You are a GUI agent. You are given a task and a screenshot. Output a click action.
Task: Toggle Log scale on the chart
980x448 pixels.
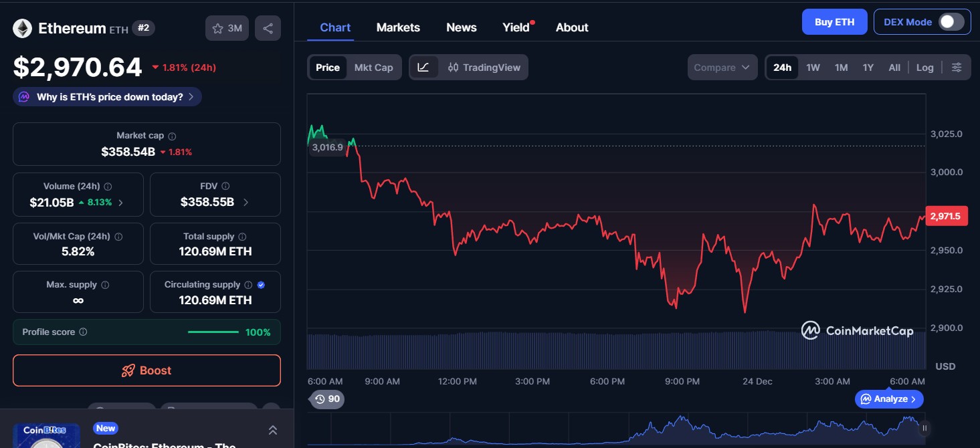(x=924, y=67)
